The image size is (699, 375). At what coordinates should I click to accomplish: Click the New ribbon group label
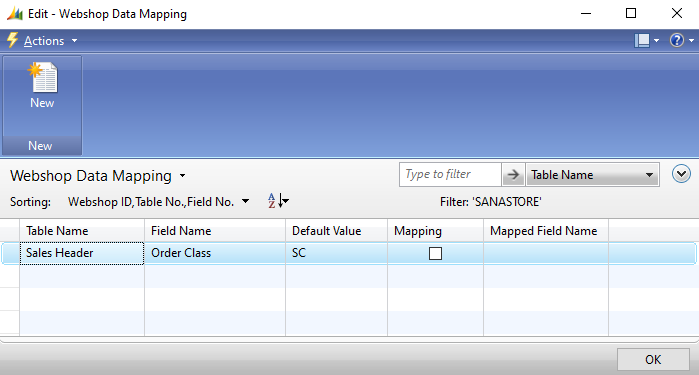point(41,146)
